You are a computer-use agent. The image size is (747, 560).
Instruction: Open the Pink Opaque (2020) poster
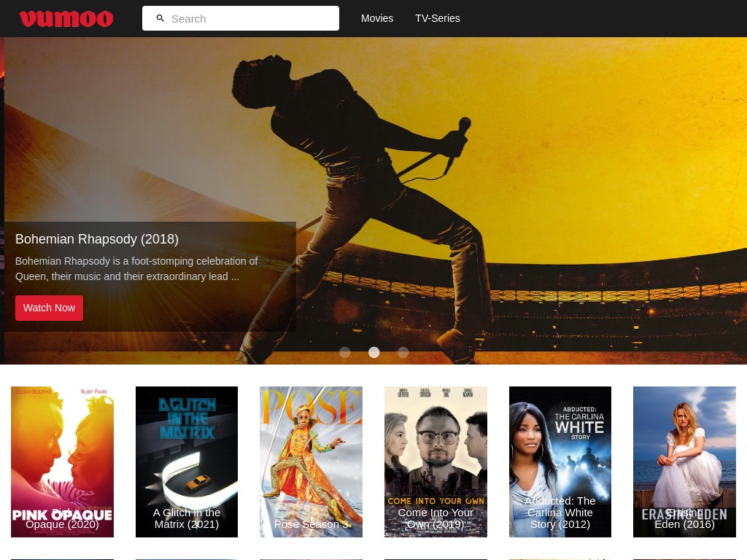pyautogui.click(x=63, y=462)
